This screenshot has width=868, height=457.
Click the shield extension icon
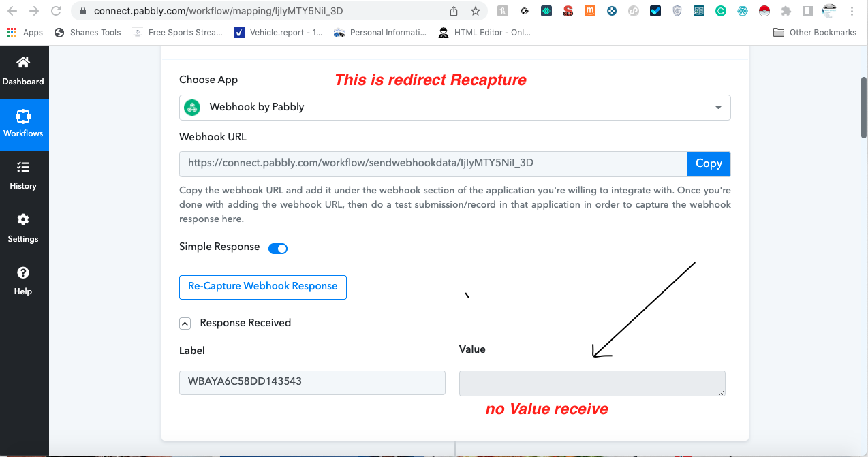(x=677, y=11)
